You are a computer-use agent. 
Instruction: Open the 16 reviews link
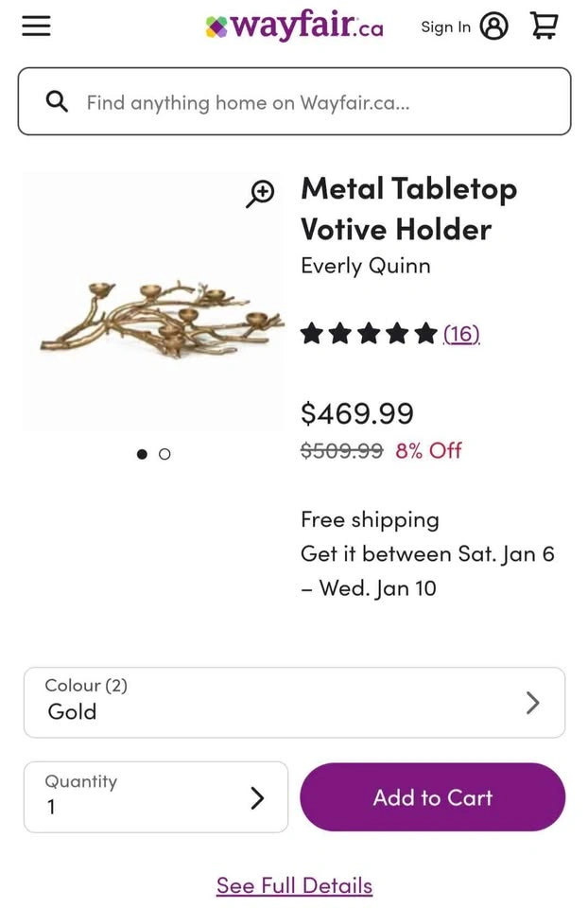click(x=461, y=334)
